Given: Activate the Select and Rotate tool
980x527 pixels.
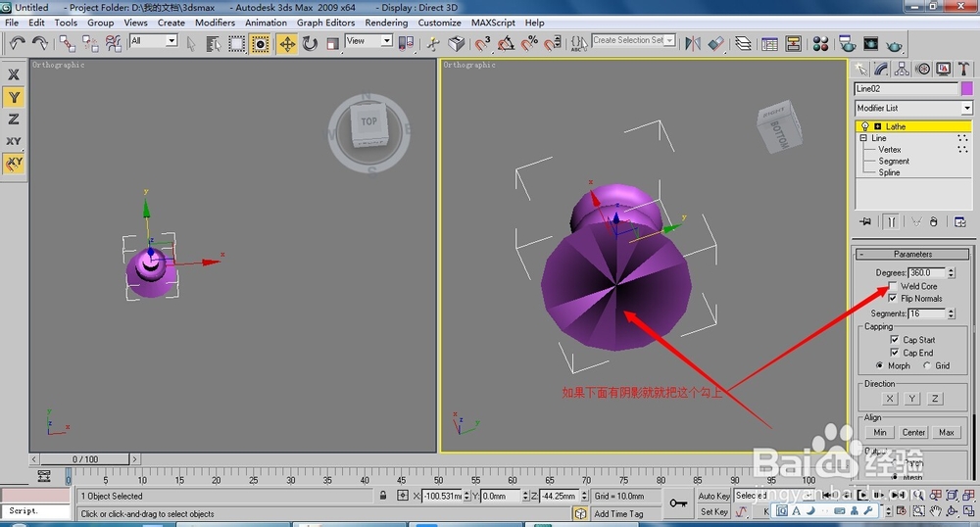Looking at the screenshot, I should click(310, 44).
